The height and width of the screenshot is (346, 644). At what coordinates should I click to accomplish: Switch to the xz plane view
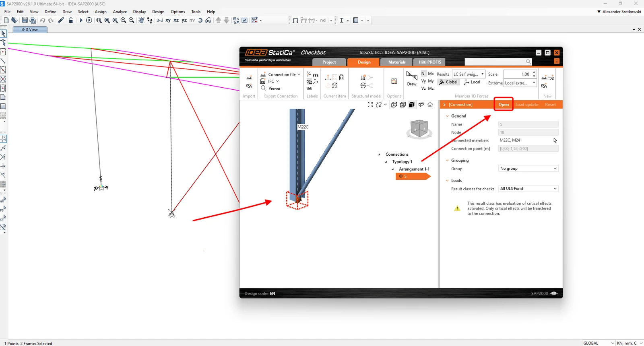[x=176, y=20]
